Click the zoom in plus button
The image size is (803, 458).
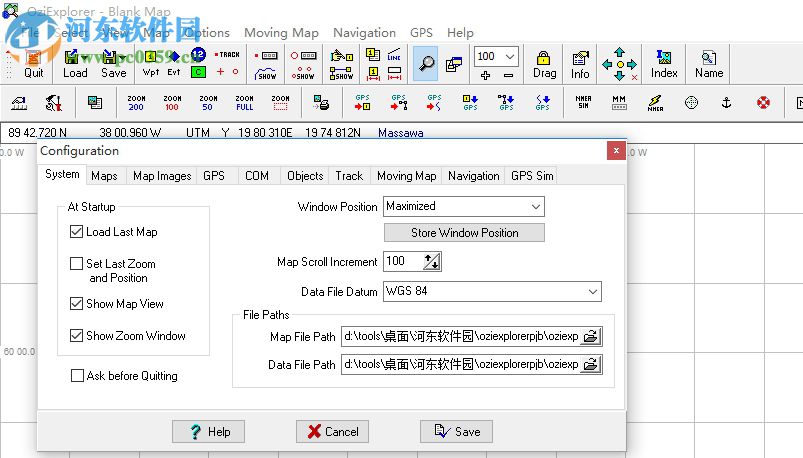coord(485,75)
